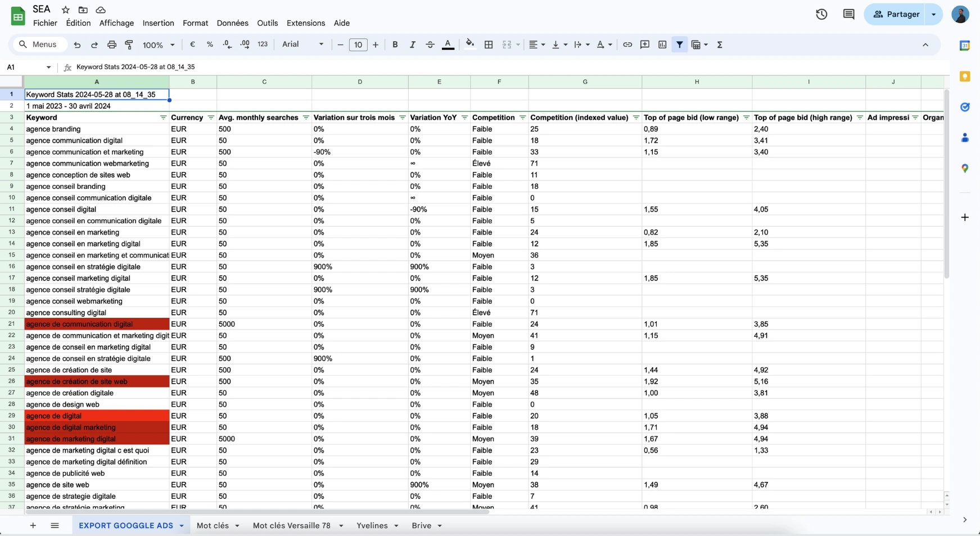Open Google Calendar side panel
The width and height of the screenshot is (980, 536).
(x=965, y=46)
